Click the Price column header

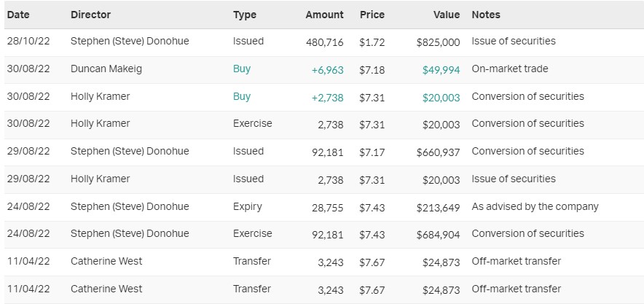(372, 15)
